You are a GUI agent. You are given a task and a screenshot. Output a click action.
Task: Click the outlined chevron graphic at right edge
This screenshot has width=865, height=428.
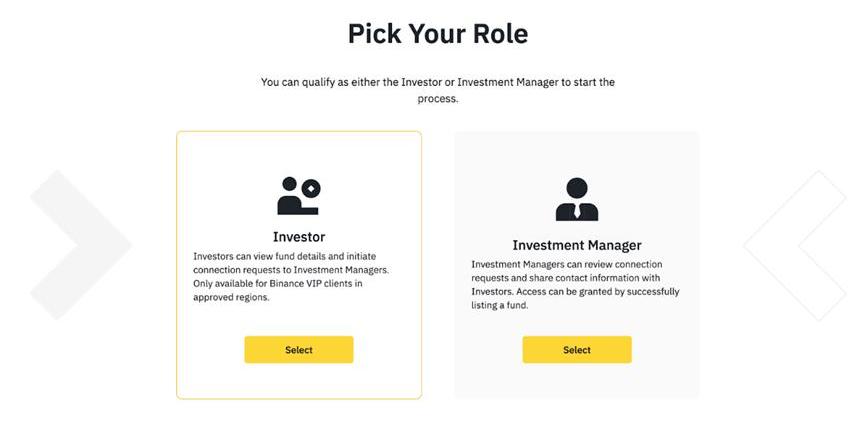tap(797, 244)
